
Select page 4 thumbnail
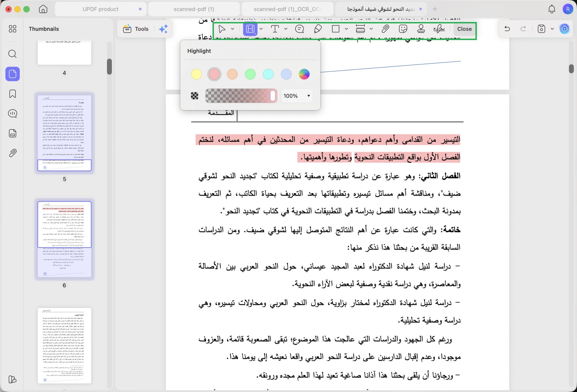tap(64, 52)
